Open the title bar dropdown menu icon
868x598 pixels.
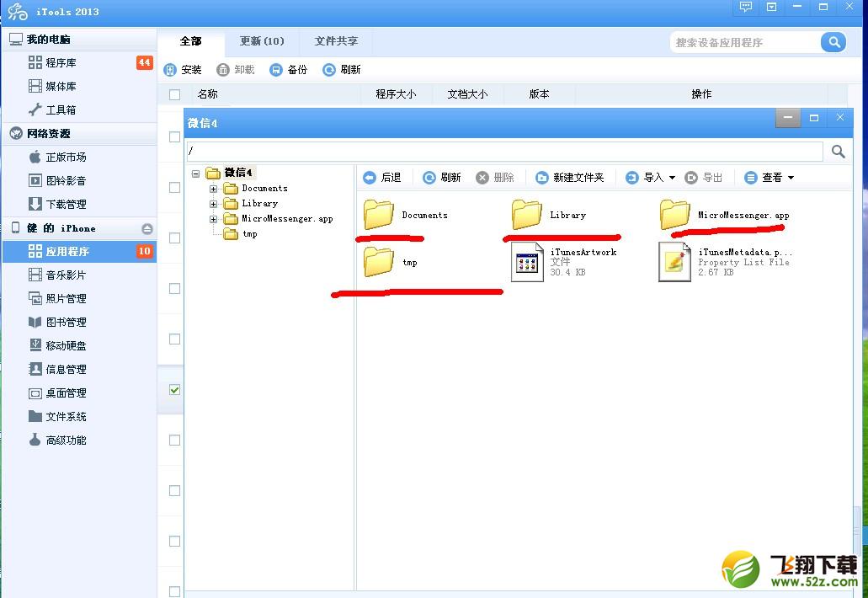[x=772, y=8]
